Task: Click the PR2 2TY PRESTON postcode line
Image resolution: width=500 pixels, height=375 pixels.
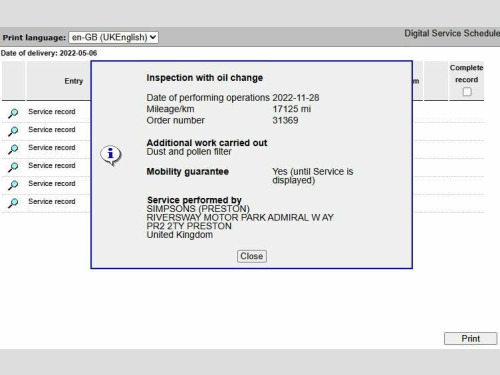Action: pyautogui.click(x=189, y=226)
